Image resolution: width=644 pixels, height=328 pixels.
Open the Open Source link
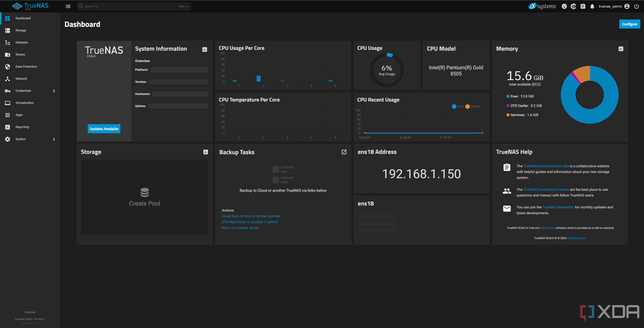[547, 228]
